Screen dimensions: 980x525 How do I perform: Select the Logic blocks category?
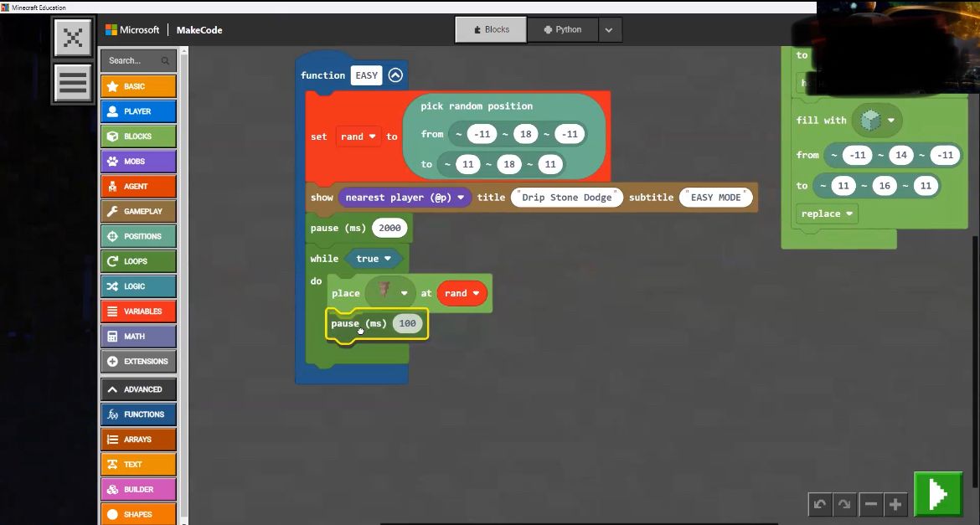138,286
